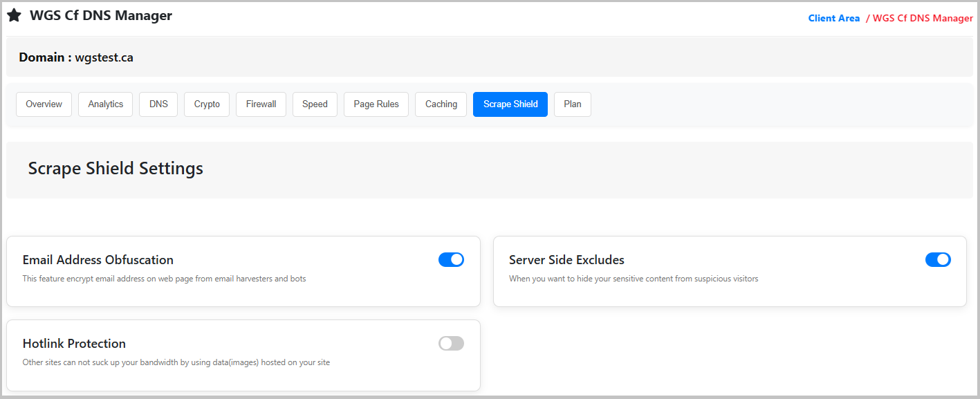980x399 pixels.
Task: Click the wgstest.ca domain name
Action: click(104, 57)
